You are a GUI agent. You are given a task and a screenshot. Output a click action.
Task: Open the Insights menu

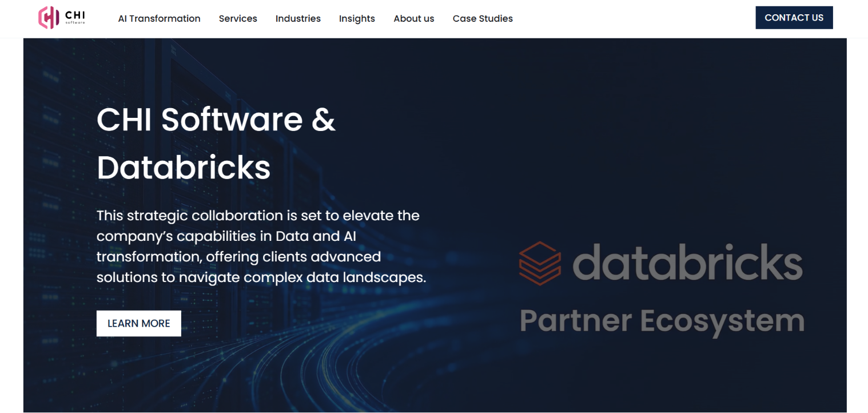(357, 18)
